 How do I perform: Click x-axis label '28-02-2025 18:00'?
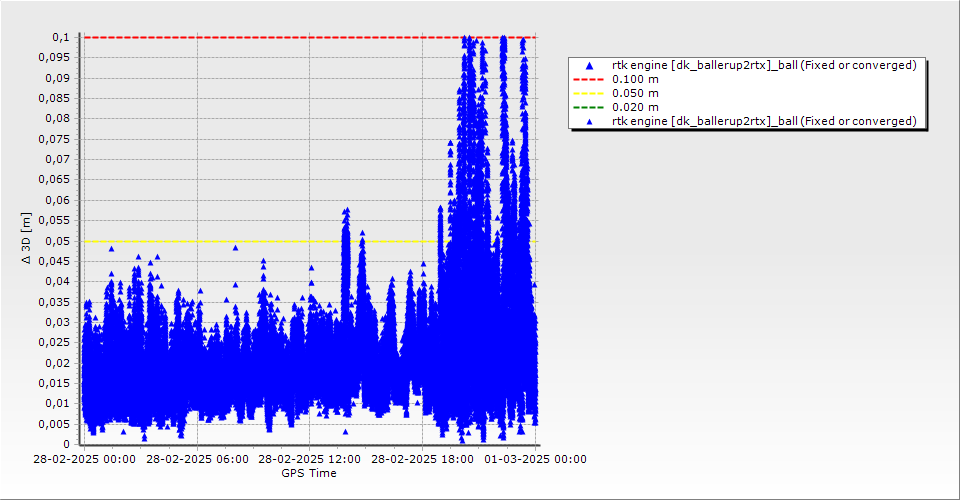tap(422, 459)
